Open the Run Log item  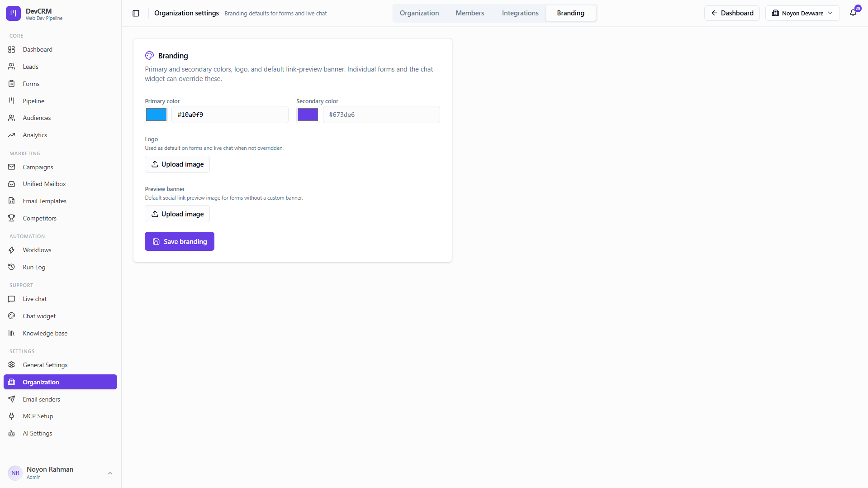pos(60,267)
